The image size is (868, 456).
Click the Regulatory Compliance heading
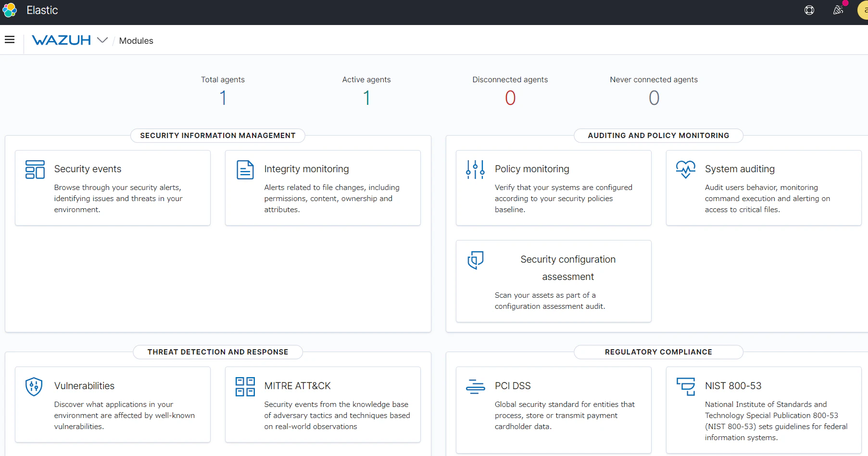pos(658,352)
